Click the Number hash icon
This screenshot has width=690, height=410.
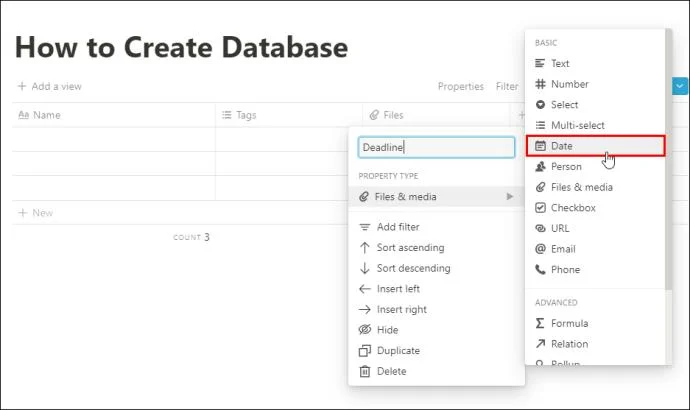click(x=540, y=84)
